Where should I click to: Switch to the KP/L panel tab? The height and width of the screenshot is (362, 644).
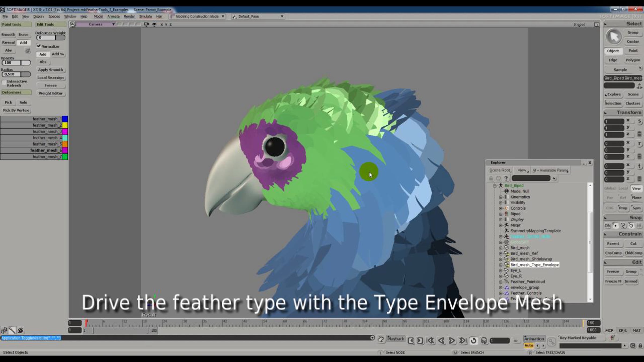[623, 331]
